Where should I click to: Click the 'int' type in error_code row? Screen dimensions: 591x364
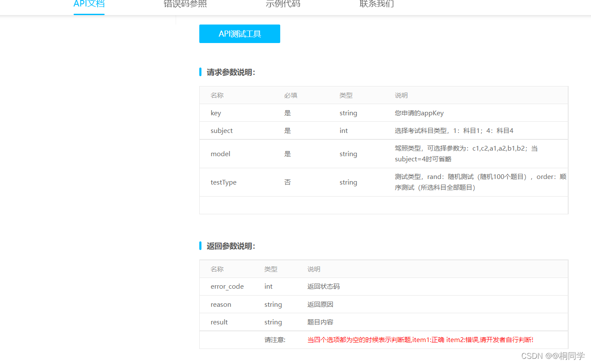269,287
